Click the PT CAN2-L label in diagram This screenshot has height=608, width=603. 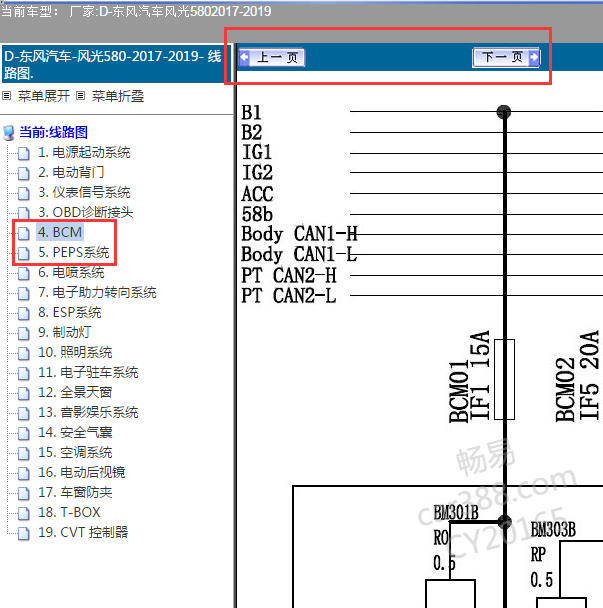(289, 296)
